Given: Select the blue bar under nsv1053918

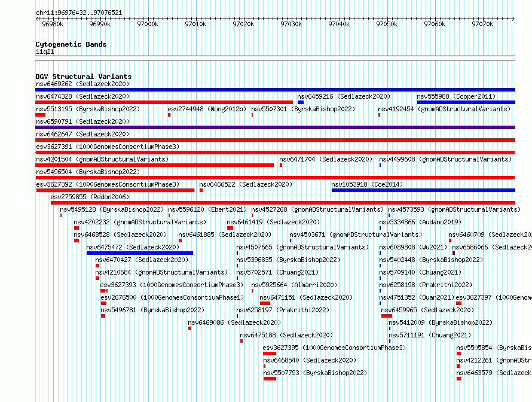Looking at the screenshot, I should (x=423, y=190).
